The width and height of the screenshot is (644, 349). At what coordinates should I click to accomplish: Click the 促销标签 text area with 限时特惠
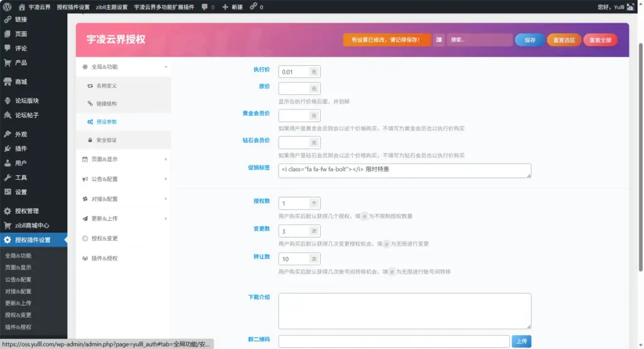click(x=404, y=171)
